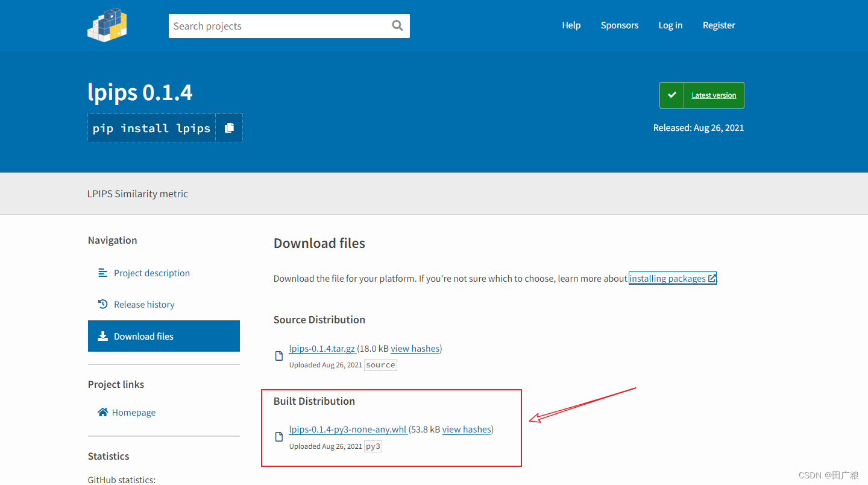Open the Project description section
The width and height of the screenshot is (868, 485).
(151, 273)
